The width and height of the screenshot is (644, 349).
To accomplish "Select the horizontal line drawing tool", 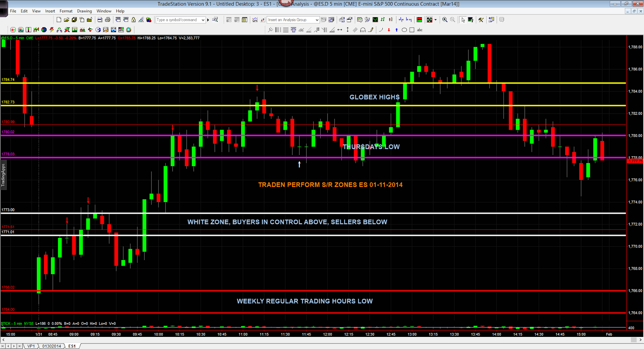I will point(286,30).
